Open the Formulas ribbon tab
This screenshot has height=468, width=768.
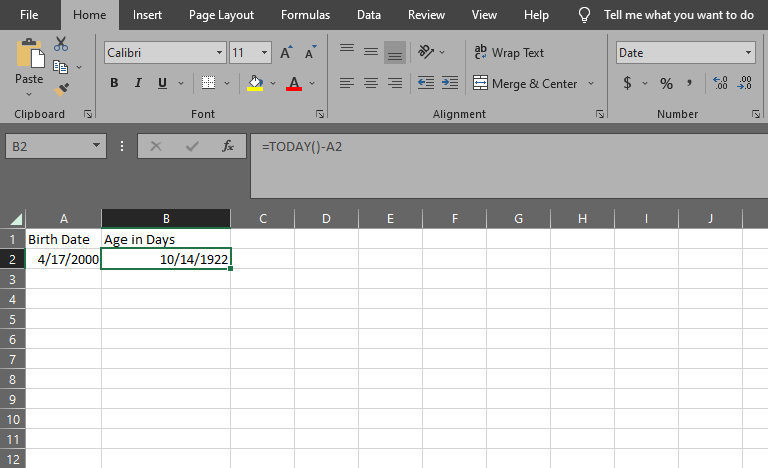[x=305, y=15]
